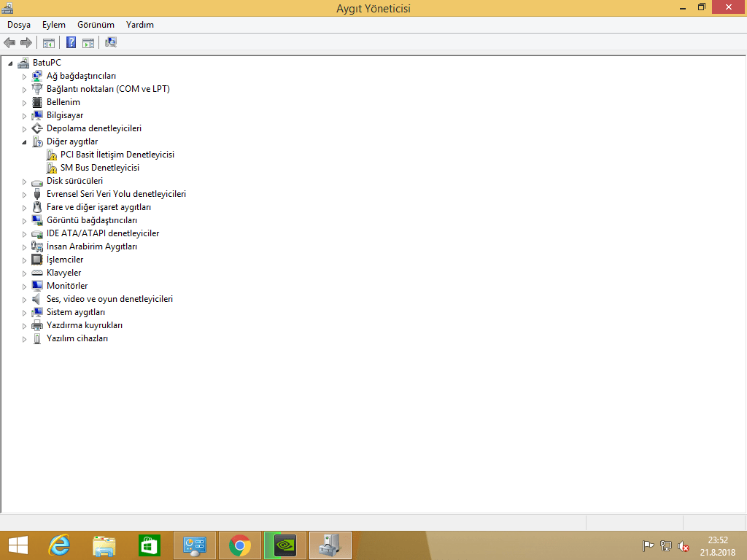
Task: Select the Bellenim memory chip icon
Action: (x=37, y=102)
